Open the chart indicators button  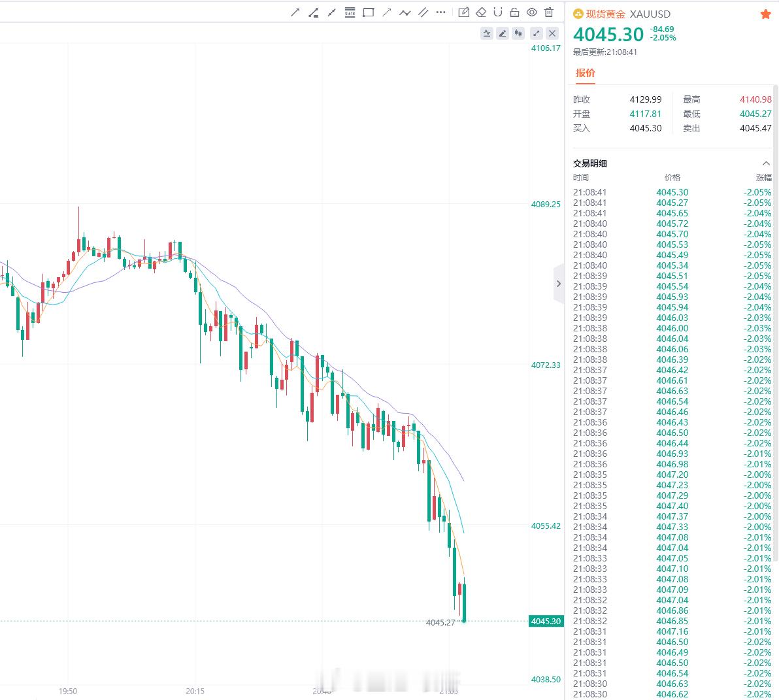pyautogui.click(x=487, y=33)
